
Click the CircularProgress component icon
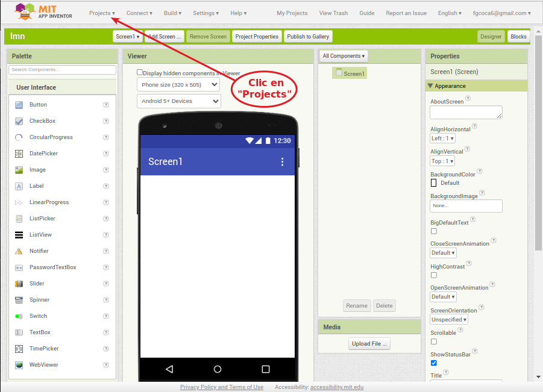pos(19,137)
